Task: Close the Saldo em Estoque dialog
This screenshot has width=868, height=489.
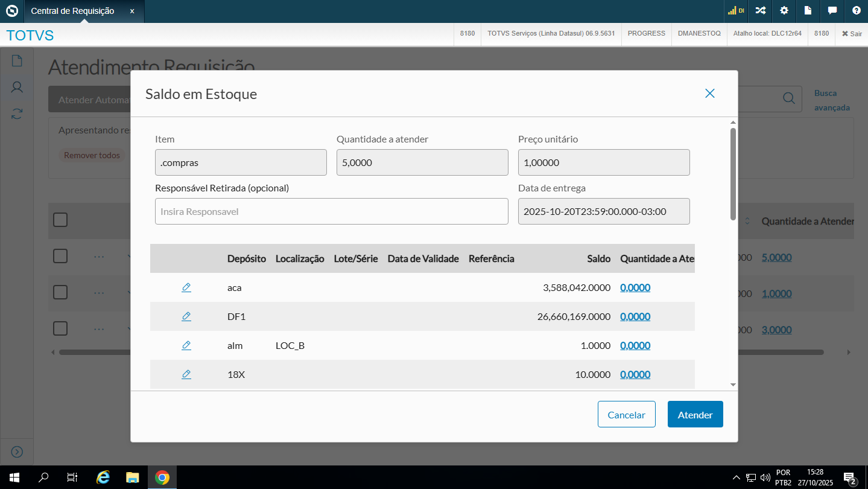Action: (x=710, y=93)
